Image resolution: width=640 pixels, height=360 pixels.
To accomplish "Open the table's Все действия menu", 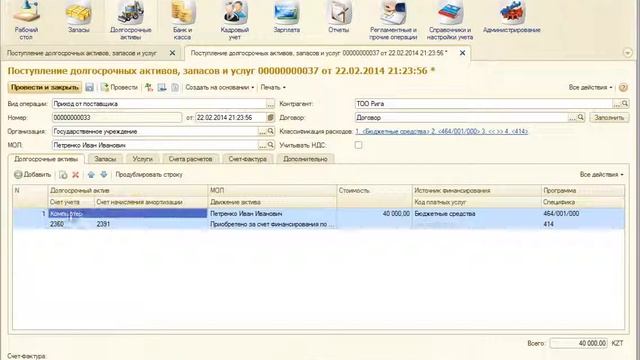I will click(601, 175).
